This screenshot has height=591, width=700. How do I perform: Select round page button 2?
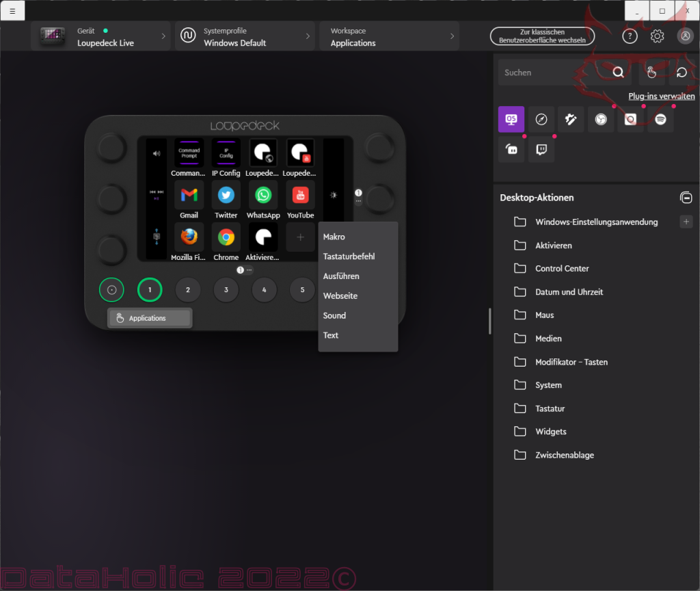click(188, 290)
